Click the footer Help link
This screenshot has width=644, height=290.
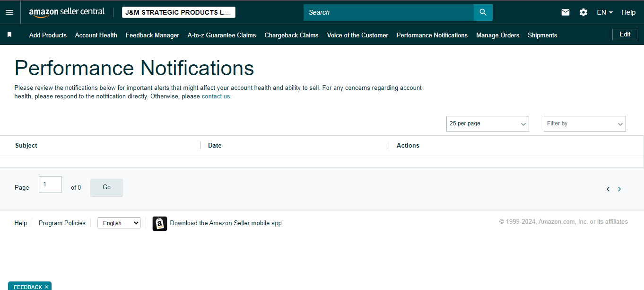pos(21,223)
